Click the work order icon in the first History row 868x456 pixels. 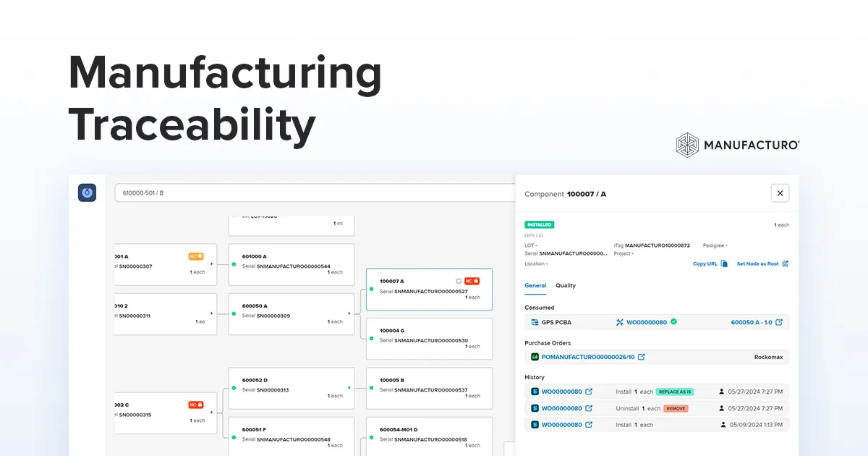click(535, 392)
